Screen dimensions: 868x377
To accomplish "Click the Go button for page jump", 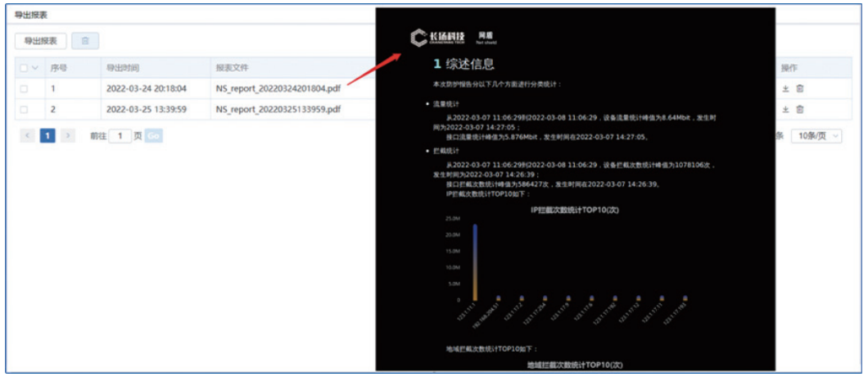I will pyautogui.click(x=153, y=135).
